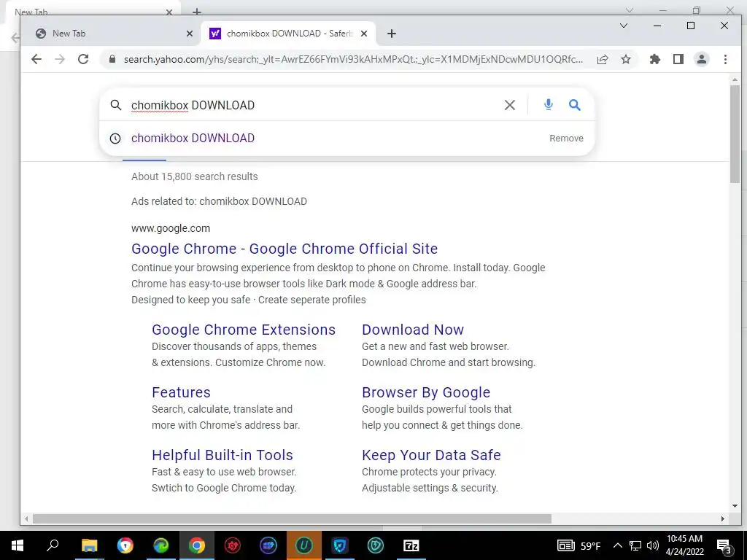Click the forward navigation arrow
Screen dimensions: 747x560
(60, 59)
